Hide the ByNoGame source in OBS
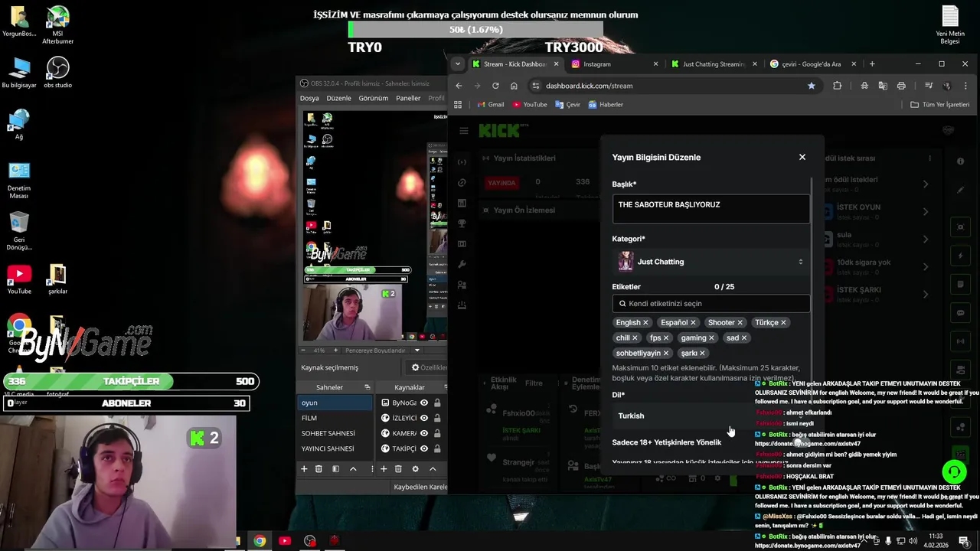 [x=424, y=403]
